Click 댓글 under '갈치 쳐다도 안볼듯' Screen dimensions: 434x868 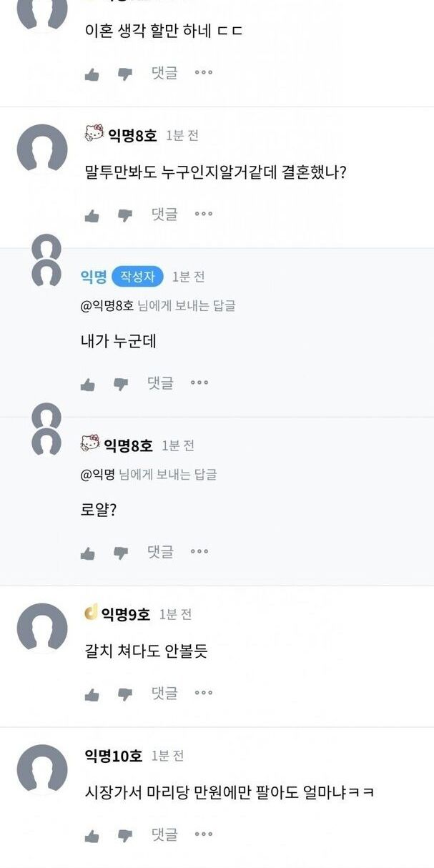(x=164, y=693)
